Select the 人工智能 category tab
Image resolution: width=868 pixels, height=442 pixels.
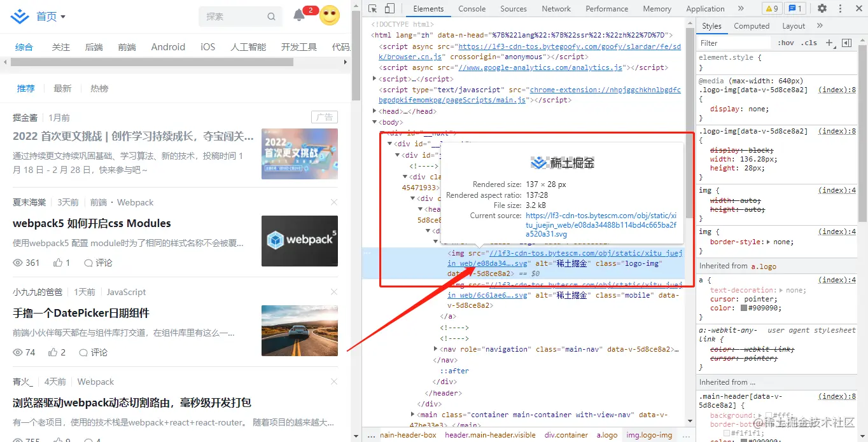pyautogui.click(x=248, y=47)
